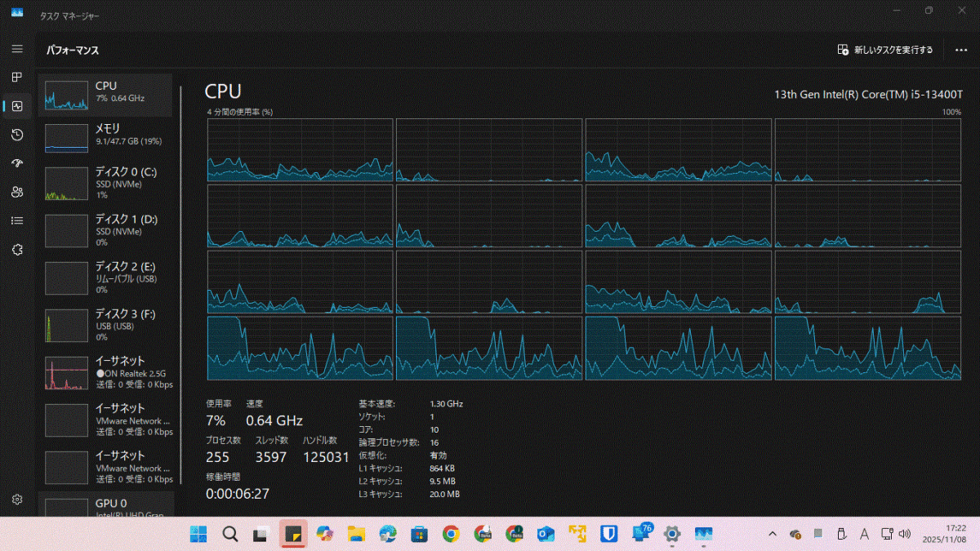
Task: Open the App history page icon
Action: tap(16, 135)
